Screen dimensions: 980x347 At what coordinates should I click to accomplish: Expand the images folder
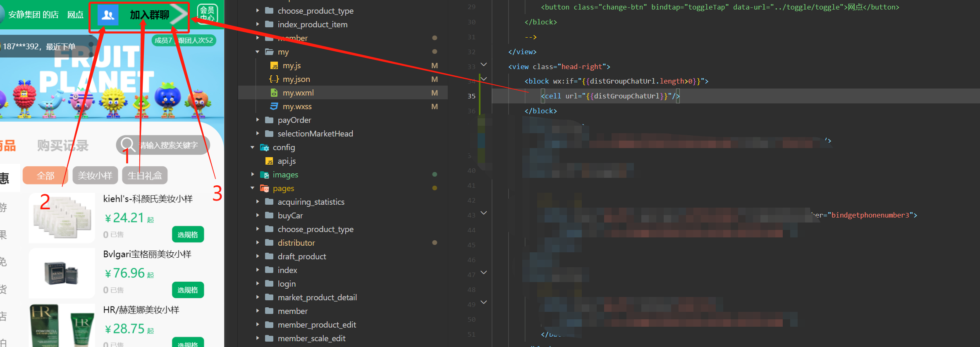[253, 175]
